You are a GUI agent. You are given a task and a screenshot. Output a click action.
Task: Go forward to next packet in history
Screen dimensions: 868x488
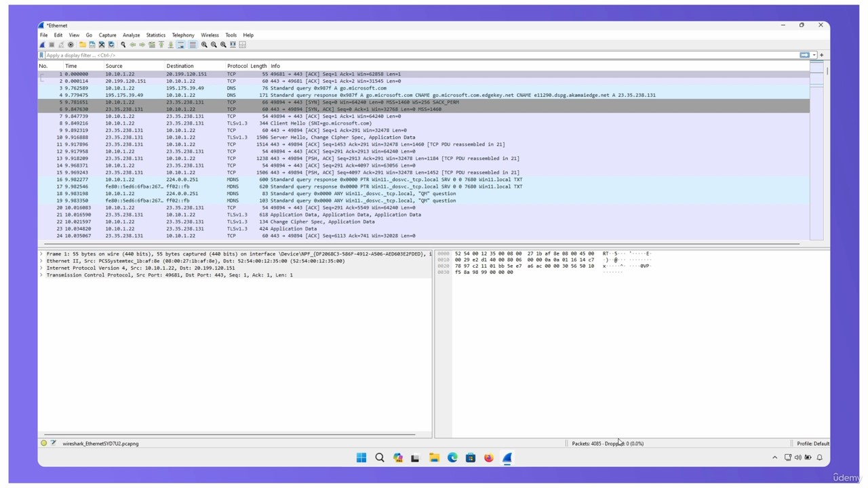click(x=142, y=45)
